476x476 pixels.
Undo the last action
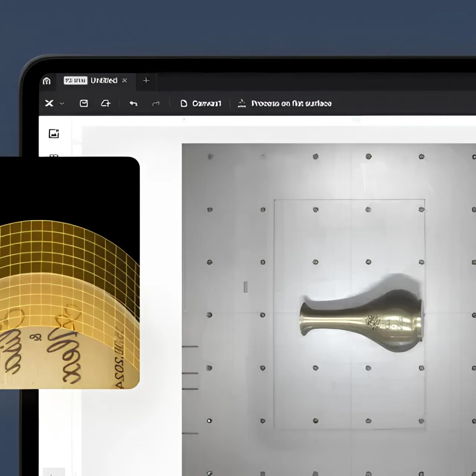pos(134,103)
